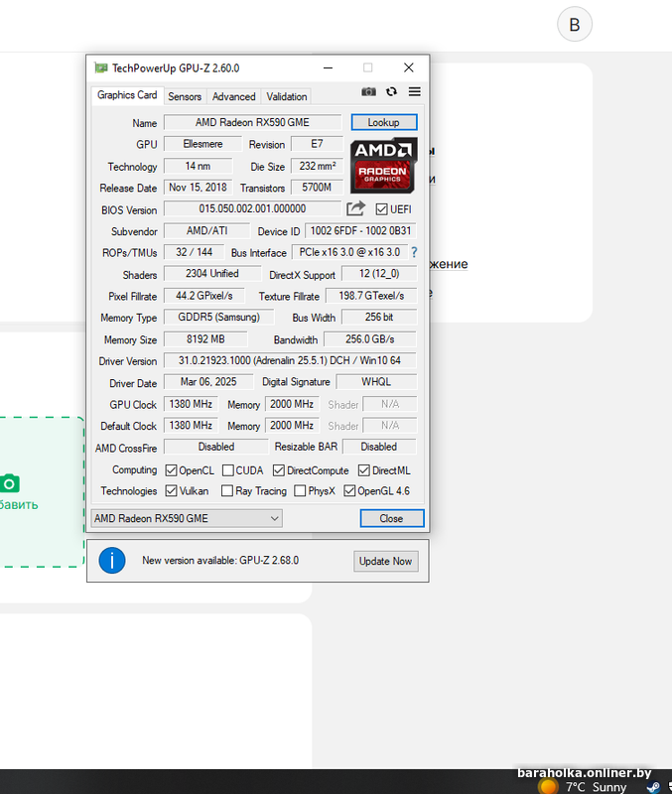Click the Shaders value 2304 Unified
The width and height of the screenshot is (672, 794).
[212, 274]
